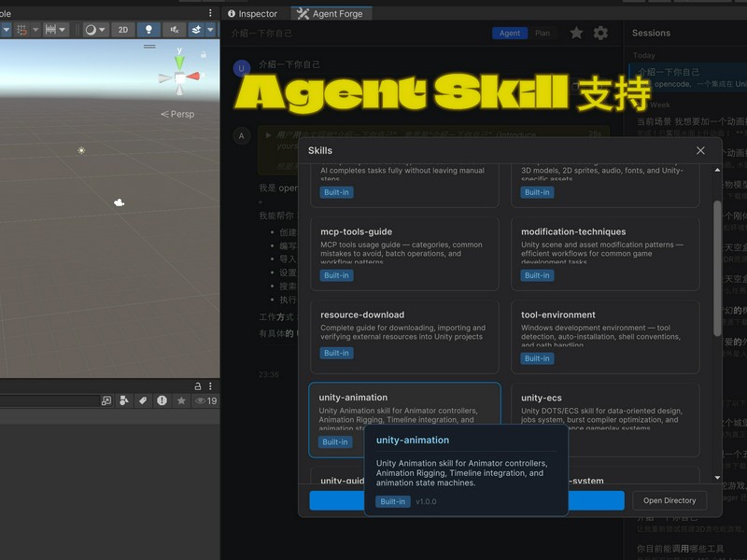Click user message '介绍一下你自己' in chat
Screen dimensions: 747x560
click(289, 64)
